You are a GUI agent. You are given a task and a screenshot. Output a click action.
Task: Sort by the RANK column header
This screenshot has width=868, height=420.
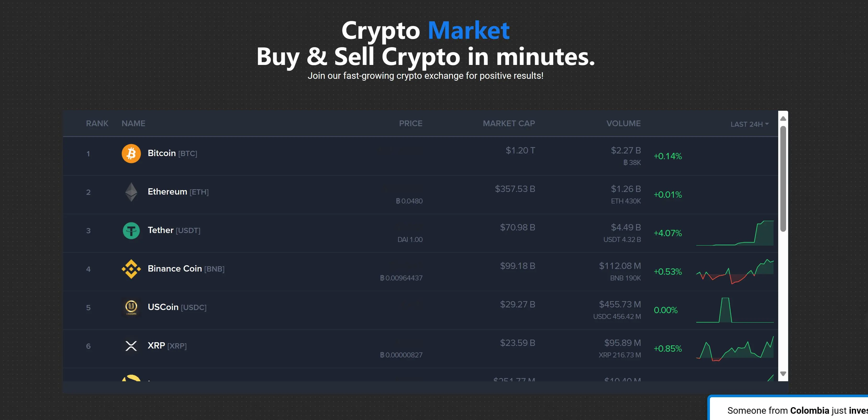(97, 123)
